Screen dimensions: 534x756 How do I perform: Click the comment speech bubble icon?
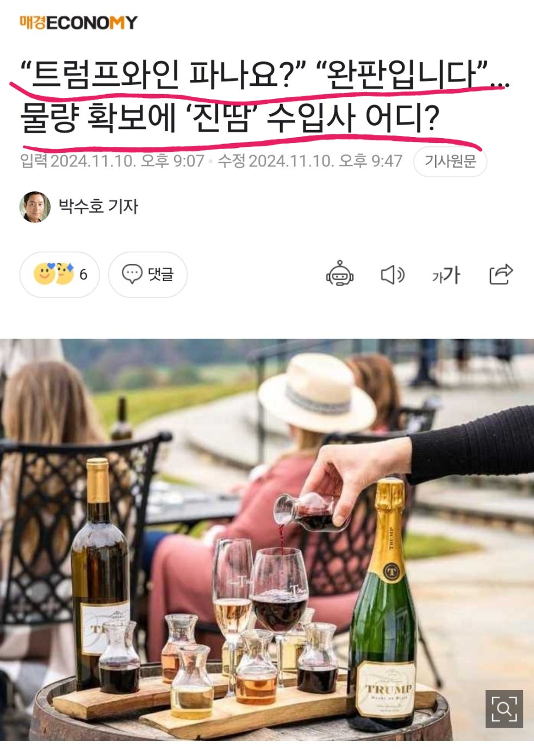point(132,274)
